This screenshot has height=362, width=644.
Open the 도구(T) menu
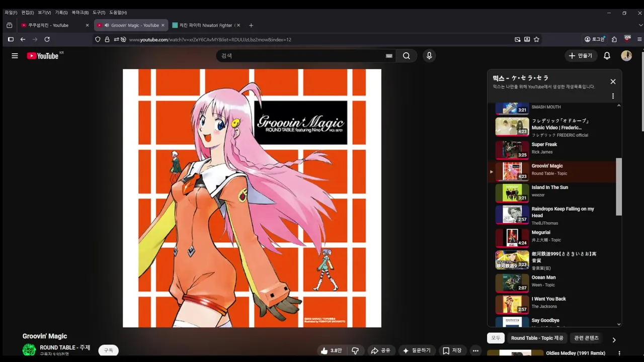(x=99, y=13)
